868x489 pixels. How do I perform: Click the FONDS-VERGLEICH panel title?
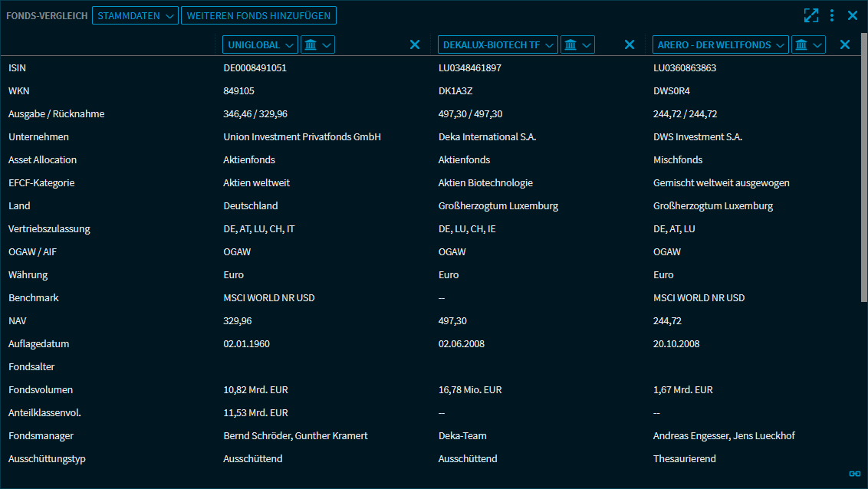(47, 15)
